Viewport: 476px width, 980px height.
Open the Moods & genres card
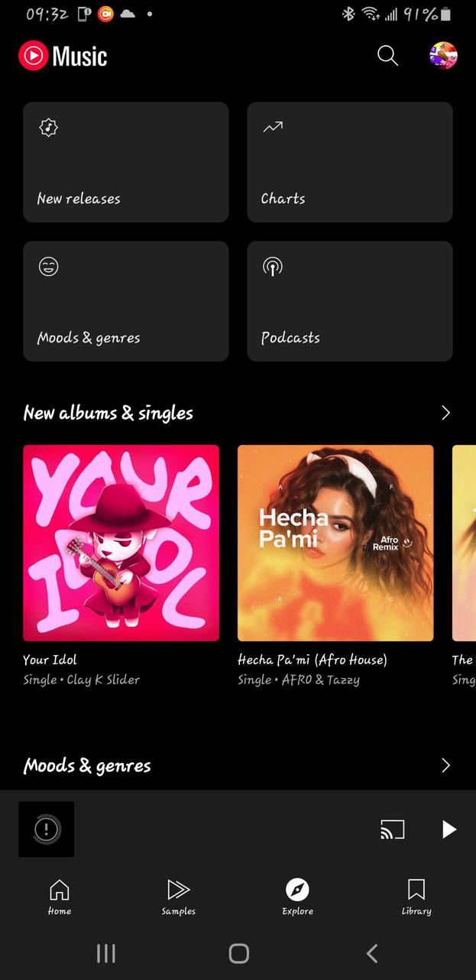coord(126,301)
